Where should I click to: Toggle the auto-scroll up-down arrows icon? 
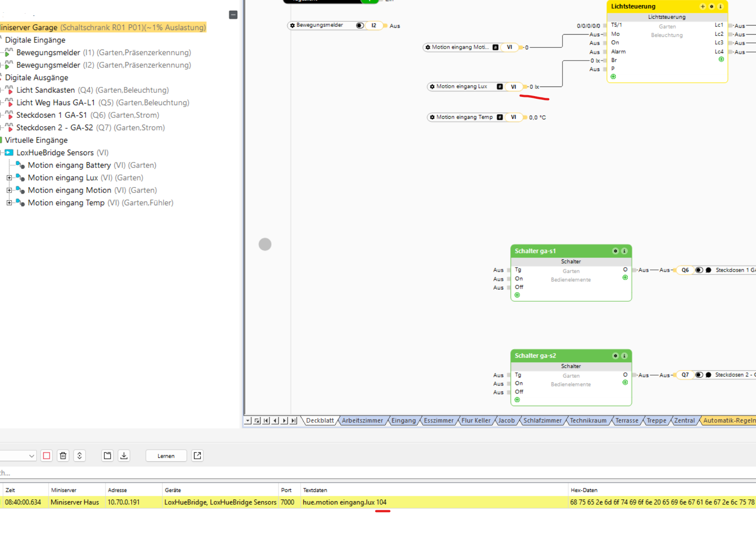click(x=80, y=456)
